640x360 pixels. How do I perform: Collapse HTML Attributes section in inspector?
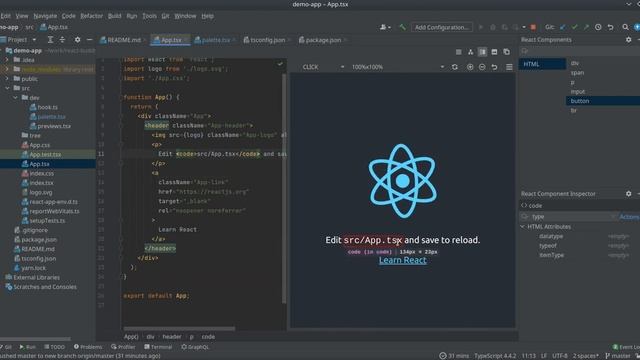click(x=523, y=227)
